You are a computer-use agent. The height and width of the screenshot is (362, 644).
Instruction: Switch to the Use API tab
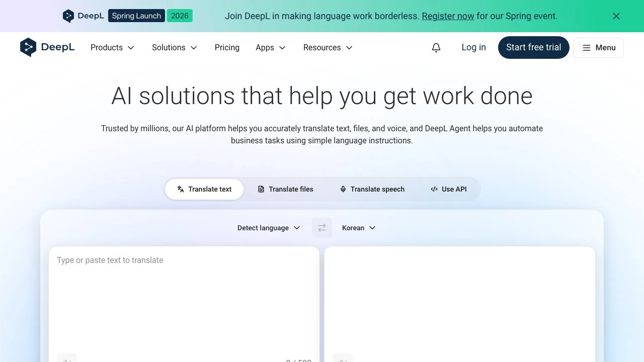448,189
